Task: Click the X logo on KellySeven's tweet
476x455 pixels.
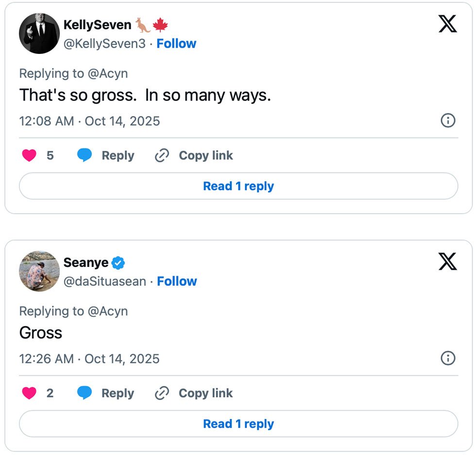Action: pos(447,23)
